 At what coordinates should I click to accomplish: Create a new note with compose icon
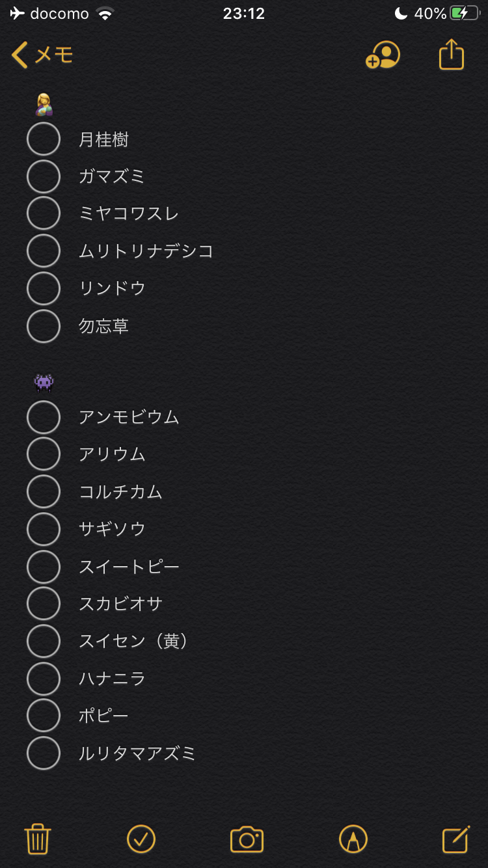pos(456,839)
